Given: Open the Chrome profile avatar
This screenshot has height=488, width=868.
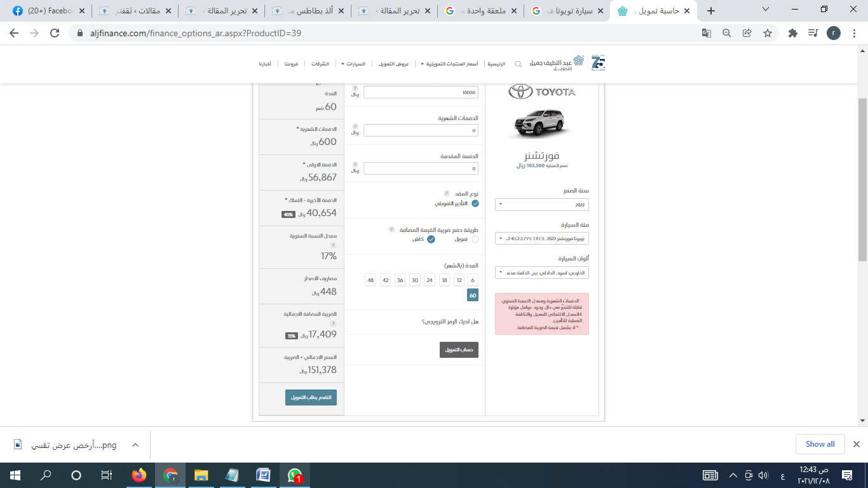Looking at the screenshot, I should click(x=834, y=33).
